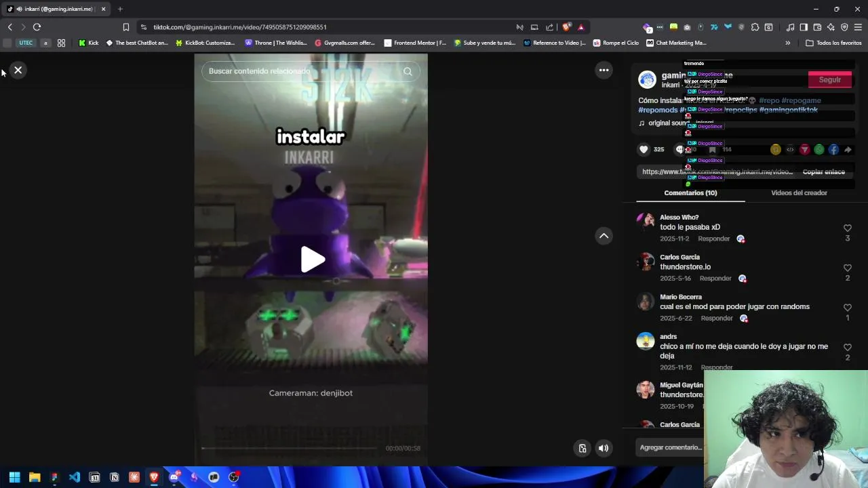
Task: Open the 'Rompe el Ciclo' bookmark
Action: 616,43
